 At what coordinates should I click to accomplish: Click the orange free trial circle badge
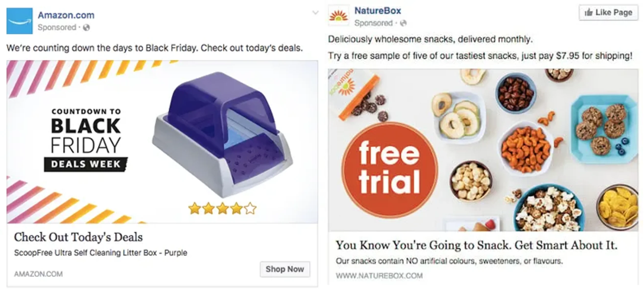tap(390, 170)
